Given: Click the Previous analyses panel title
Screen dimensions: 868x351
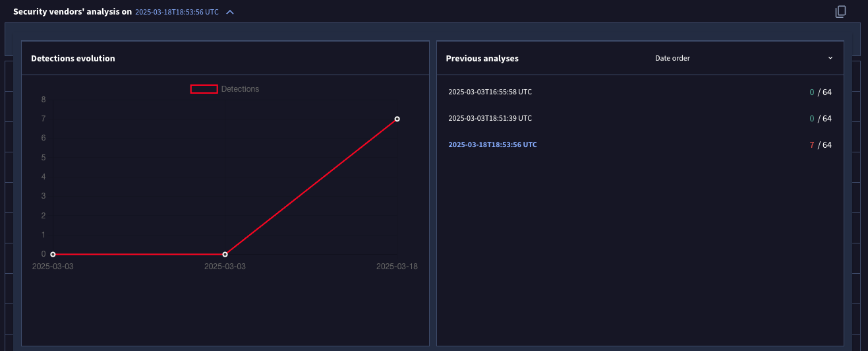Looking at the screenshot, I should [x=482, y=58].
